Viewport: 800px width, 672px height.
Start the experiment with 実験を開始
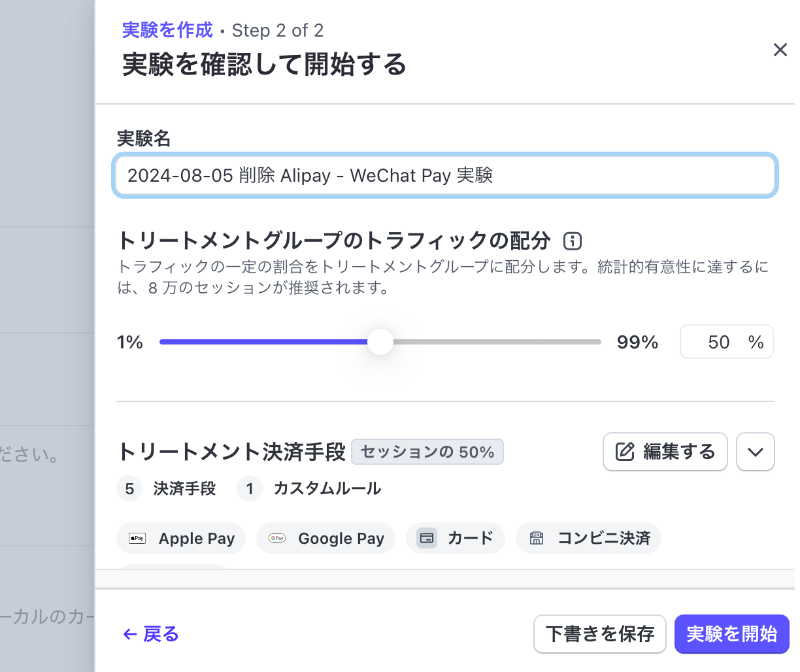[731, 634]
